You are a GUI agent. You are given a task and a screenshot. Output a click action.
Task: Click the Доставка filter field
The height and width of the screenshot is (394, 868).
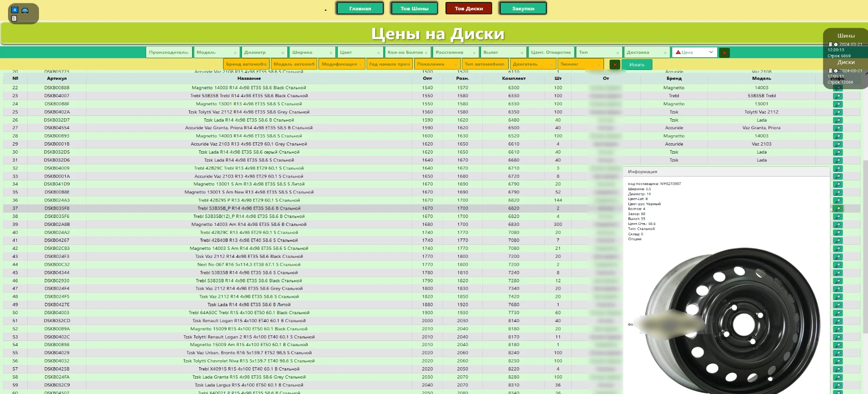click(x=647, y=52)
